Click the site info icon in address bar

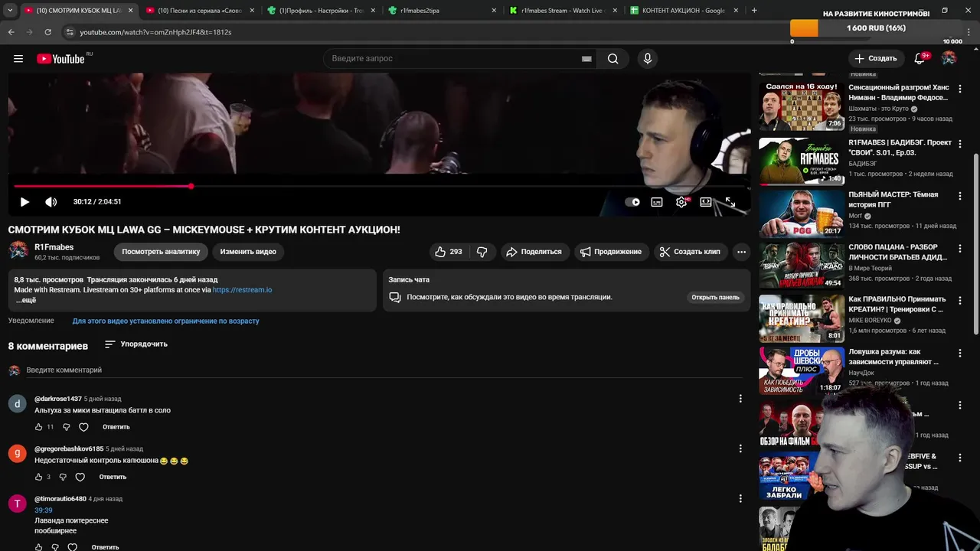(70, 32)
